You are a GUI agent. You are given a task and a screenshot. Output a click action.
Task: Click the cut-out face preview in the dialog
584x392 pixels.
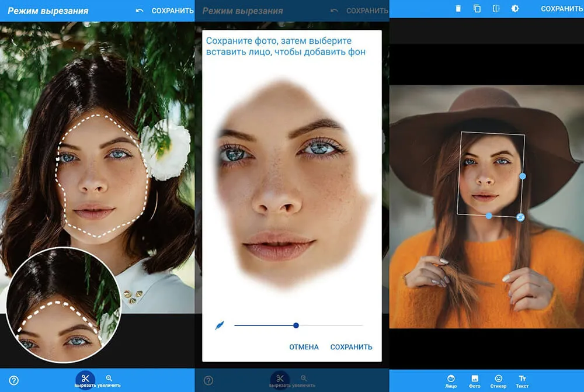[293, 185]
